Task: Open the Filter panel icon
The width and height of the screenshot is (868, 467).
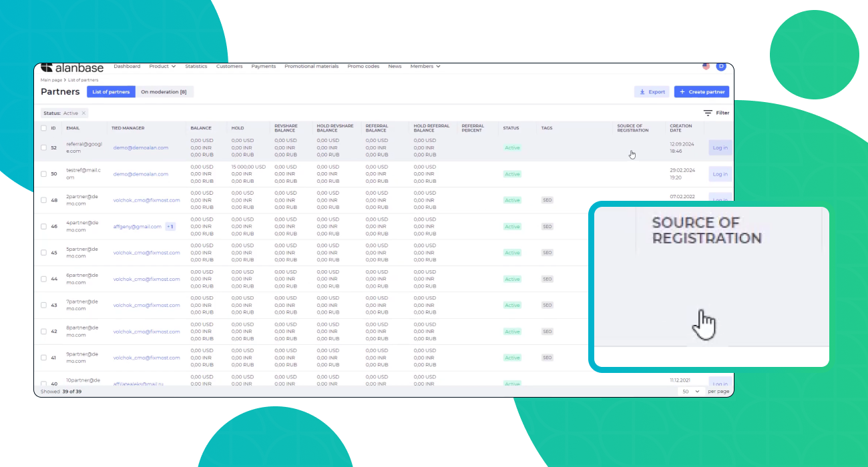Action: (708, 113)
